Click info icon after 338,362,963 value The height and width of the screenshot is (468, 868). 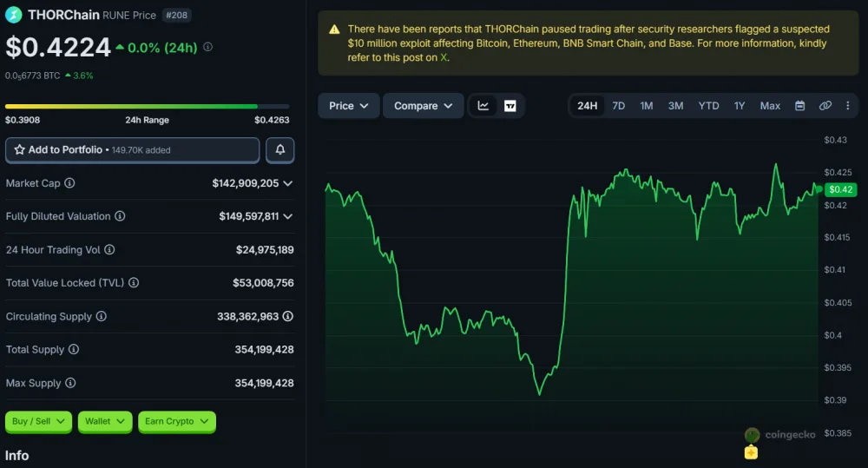[x=288, y=316]
